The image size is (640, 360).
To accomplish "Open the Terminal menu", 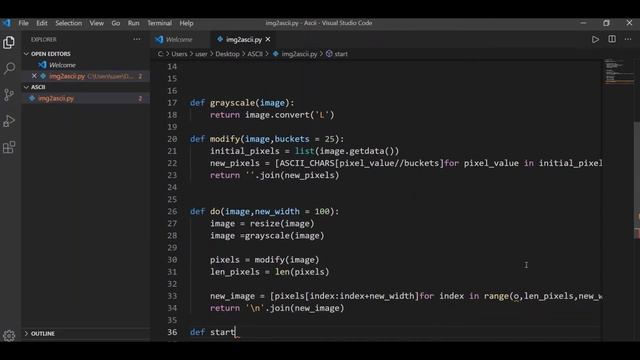I will (x=159, y=23).
